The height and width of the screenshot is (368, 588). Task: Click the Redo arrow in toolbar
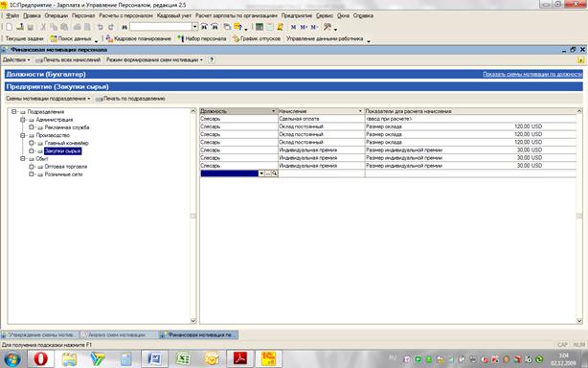(111, 27)
